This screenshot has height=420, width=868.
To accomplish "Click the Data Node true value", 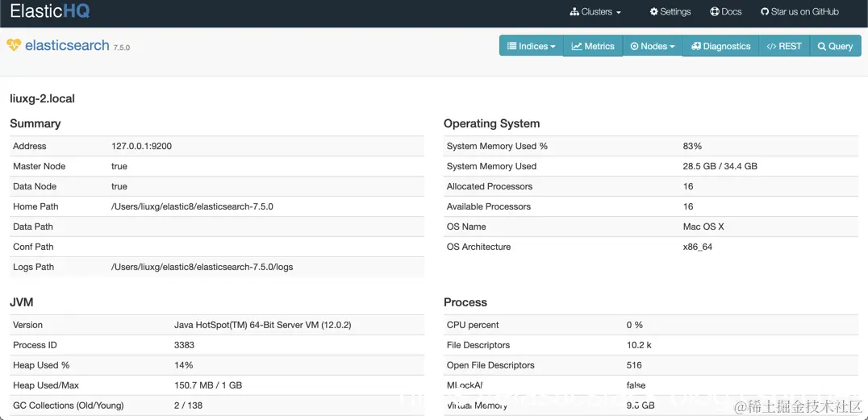I will (x=119, y=186).
